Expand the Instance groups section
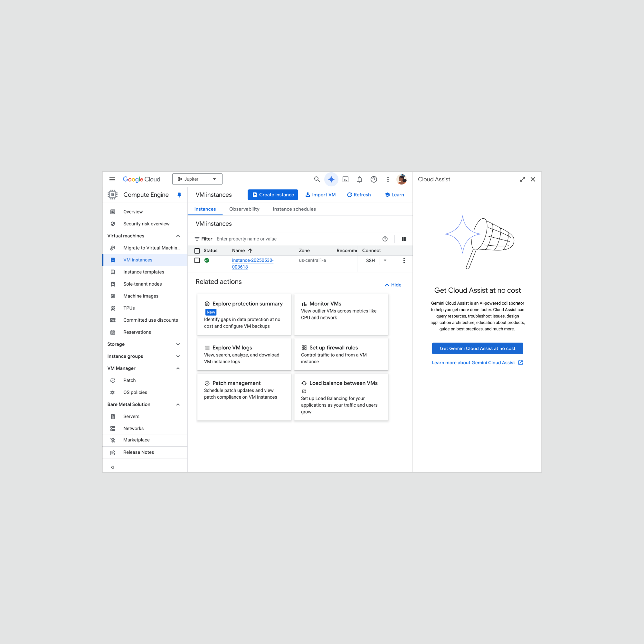Screen dimensions: 644x644 [178, 356]
